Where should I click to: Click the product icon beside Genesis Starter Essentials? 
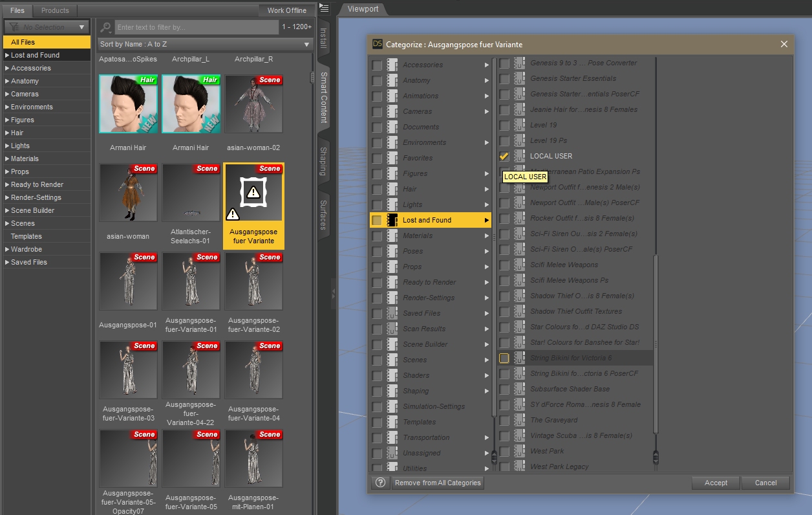point(520,78)
